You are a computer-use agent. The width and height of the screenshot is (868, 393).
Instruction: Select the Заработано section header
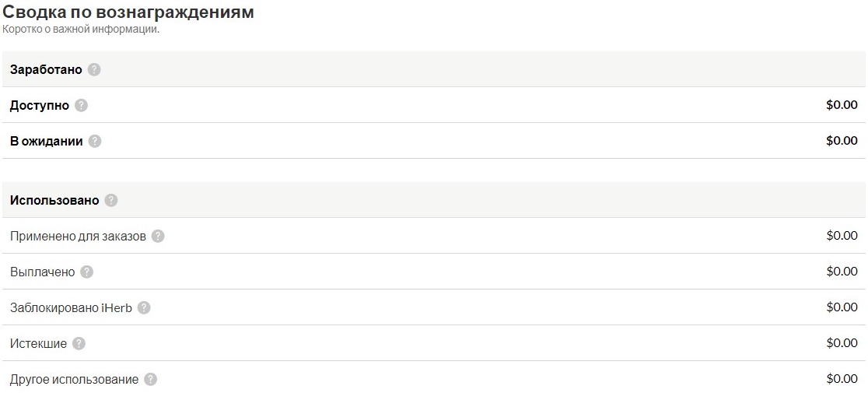tap(46, 70)
